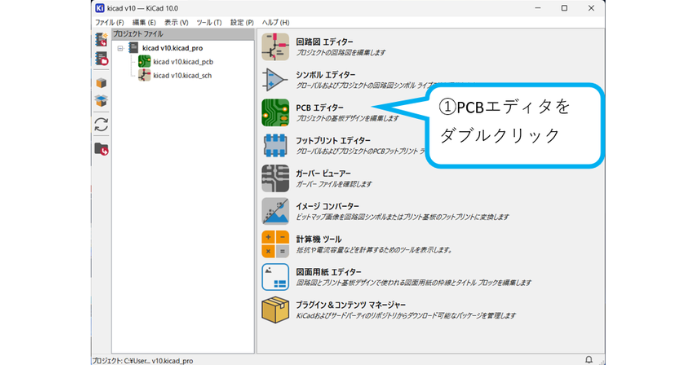This screenshot has width=698, height=365.
Task: Minimize the KiCad window
Action: pos(538,8)
